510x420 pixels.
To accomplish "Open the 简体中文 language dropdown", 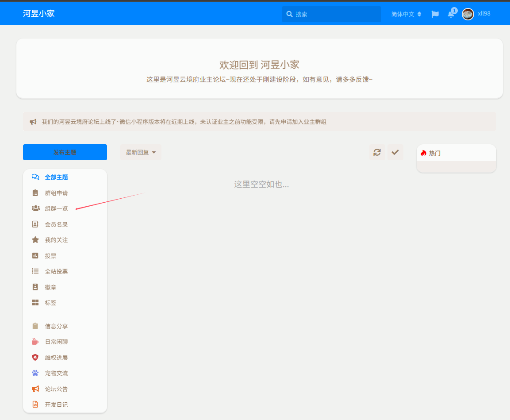I will click(406, 14).
